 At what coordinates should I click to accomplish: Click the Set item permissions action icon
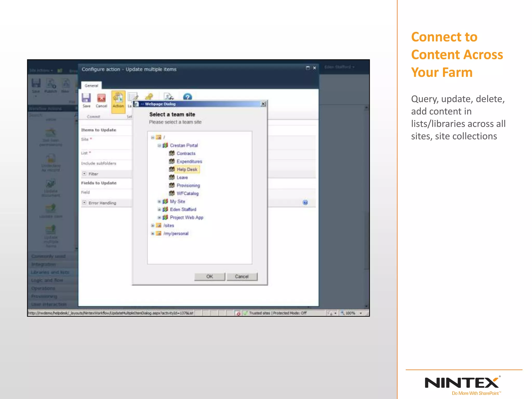[51, 132]
